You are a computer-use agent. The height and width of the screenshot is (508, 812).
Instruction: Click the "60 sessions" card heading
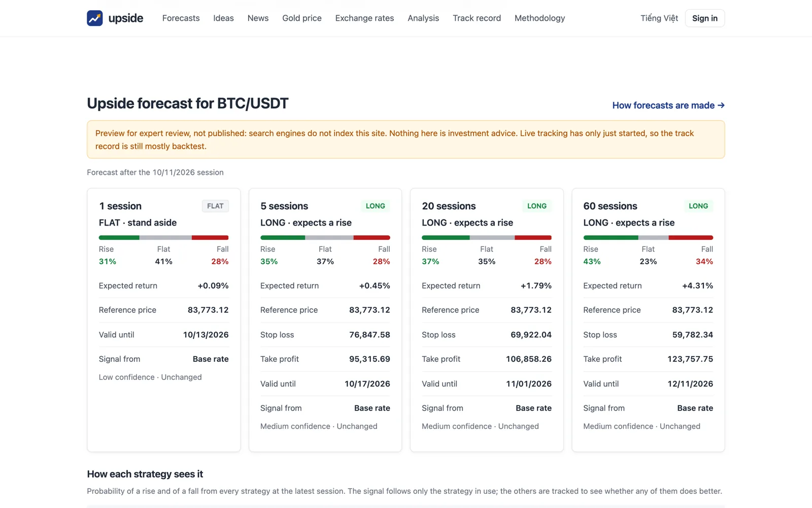point(610,206)
